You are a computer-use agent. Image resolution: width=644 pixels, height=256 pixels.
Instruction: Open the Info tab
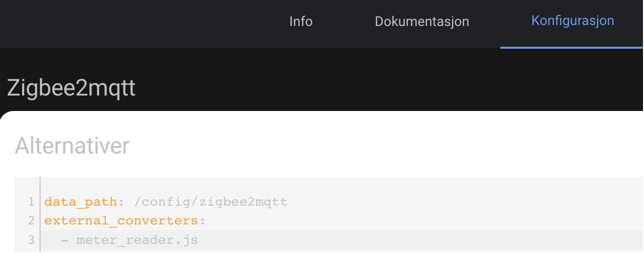click(301, 22)
